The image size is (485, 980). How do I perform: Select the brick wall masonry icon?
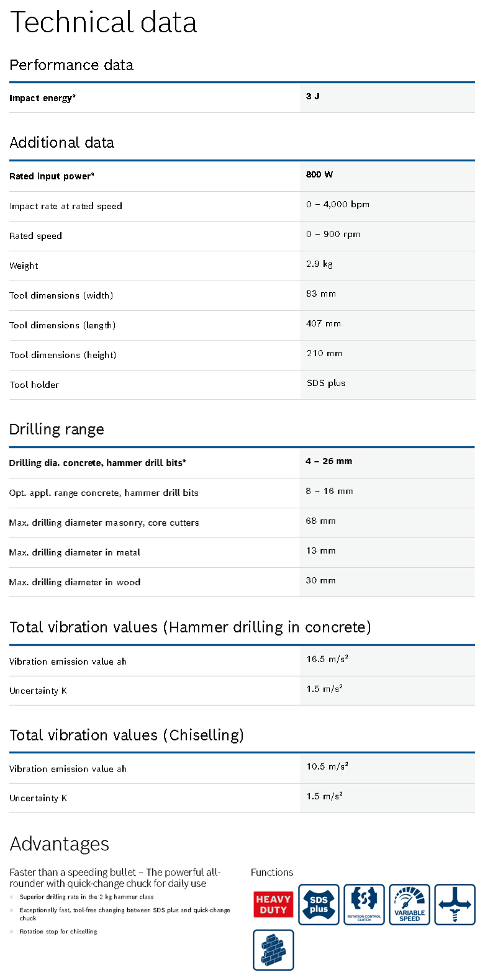click(x=273, y=950)
